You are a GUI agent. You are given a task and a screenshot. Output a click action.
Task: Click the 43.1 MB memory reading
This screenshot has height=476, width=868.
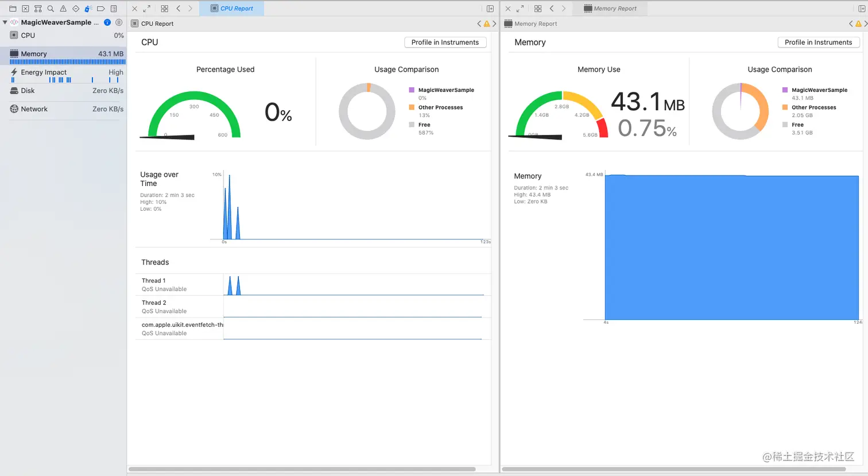[648, 102]
